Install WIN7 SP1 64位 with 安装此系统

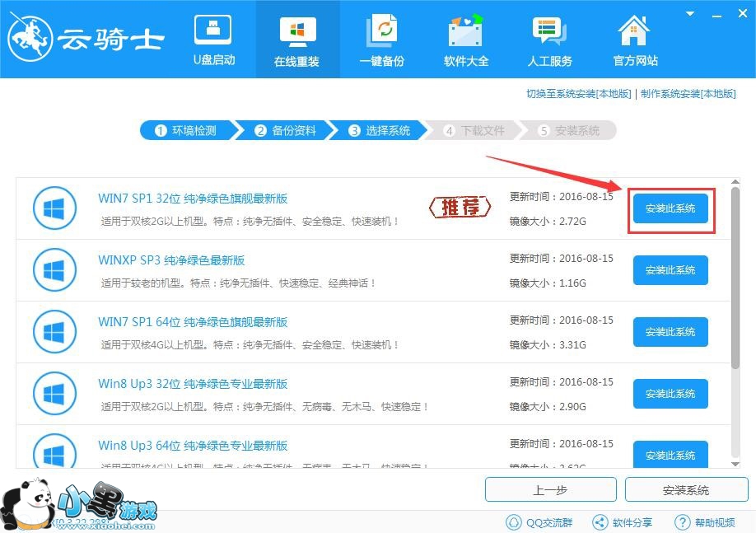pyautogui.click(x=670, y=332)
